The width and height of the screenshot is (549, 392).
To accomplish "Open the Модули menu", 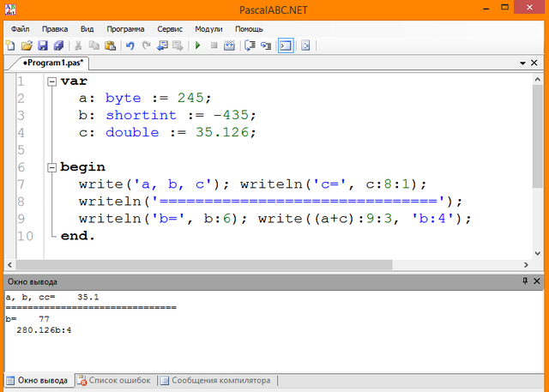I will pyautogui.click(x=208, y=29).
